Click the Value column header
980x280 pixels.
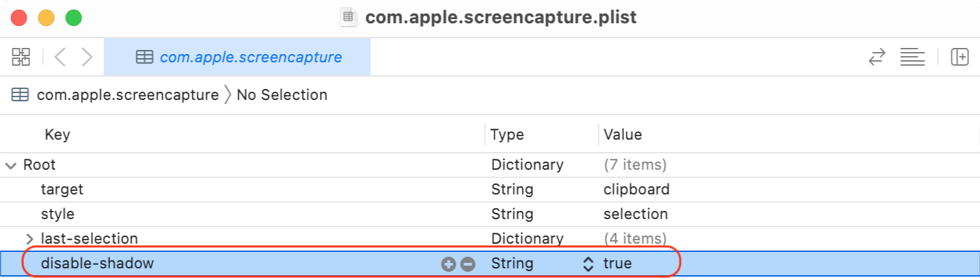622,135
